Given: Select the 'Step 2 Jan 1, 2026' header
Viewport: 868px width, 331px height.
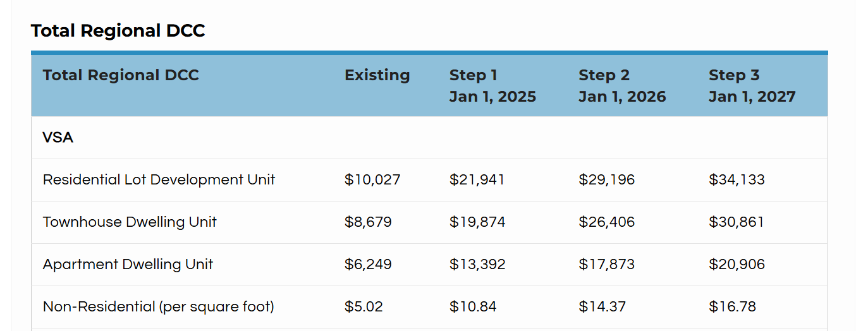Looking at the screenshot, I should tap(622, 86).
